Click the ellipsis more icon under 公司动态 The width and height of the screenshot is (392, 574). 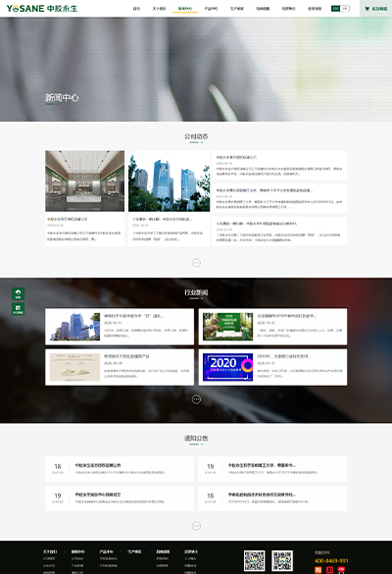tap(196, 263)
